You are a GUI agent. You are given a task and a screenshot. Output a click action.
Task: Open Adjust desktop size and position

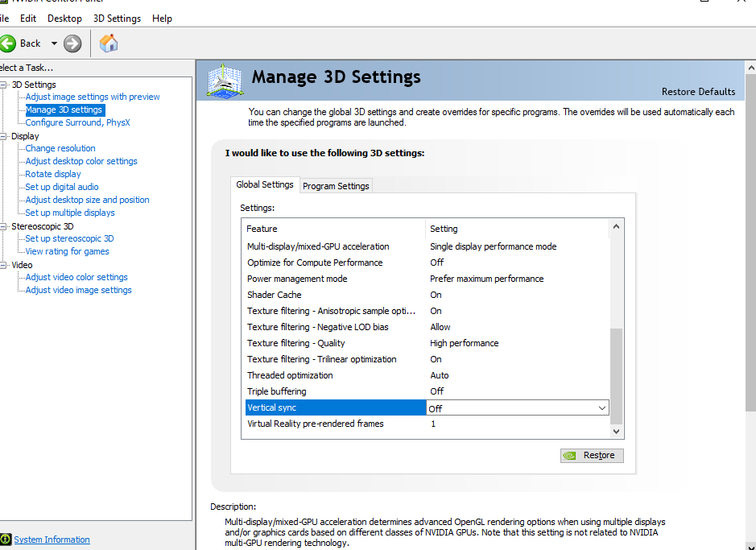[x=87, y=200]
